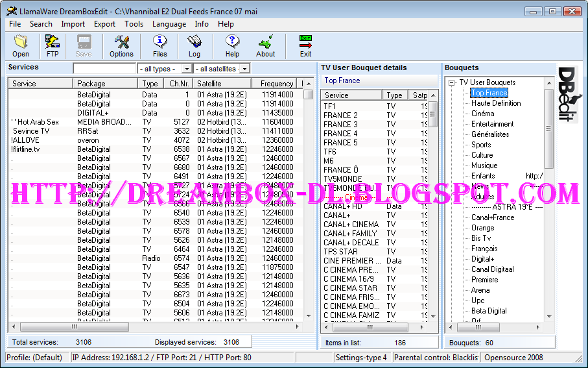Sort bouquet details by Type header
The height and width of the screenshot is (368, 588).
point(395,95)
